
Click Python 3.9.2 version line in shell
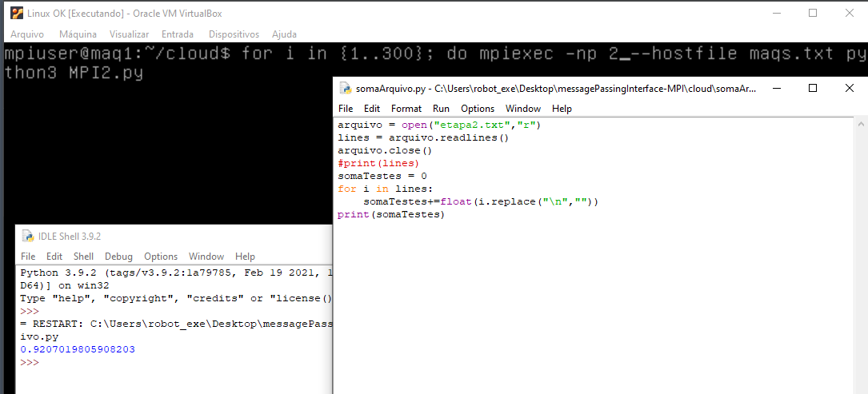[175, 273]
